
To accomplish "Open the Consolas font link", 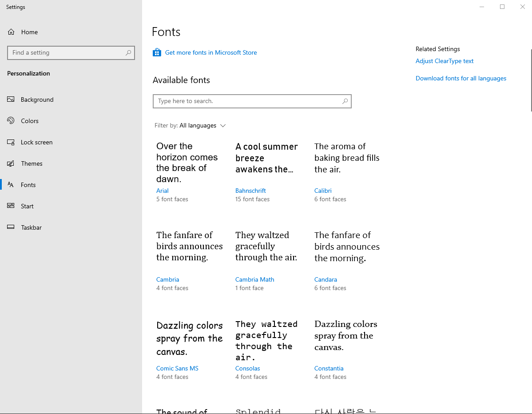I will tap(247, 369).
